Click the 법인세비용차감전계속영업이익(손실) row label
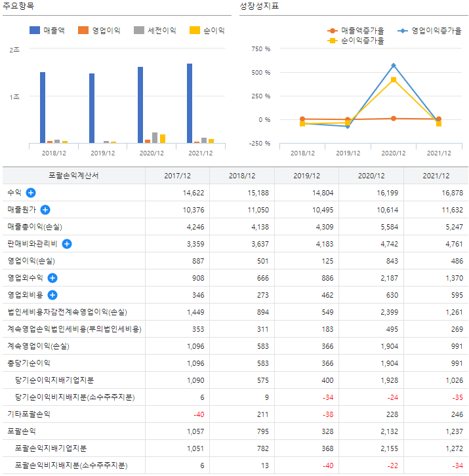This screenshot has height=476, width=469. tap(67, 312)
